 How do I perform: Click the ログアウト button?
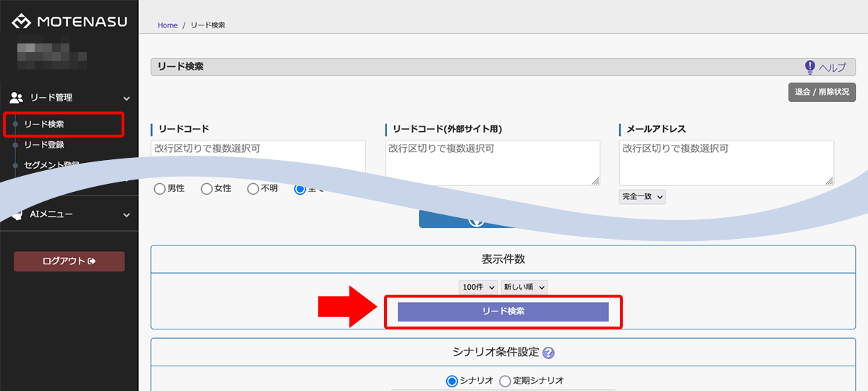(x=69, y=261)
